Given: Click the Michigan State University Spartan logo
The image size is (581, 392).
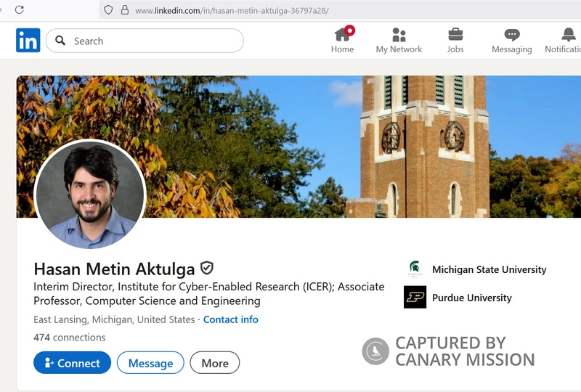Looking at the screenshot, I should (415, 269).
